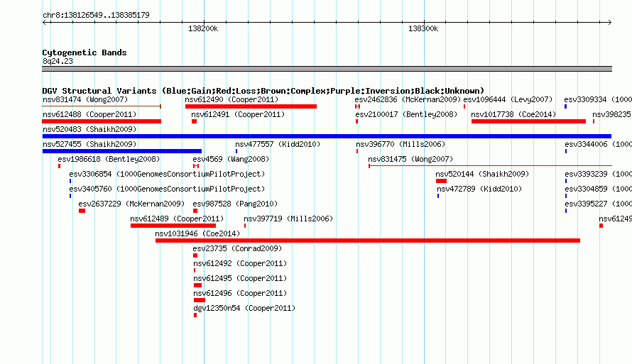Viewport: 632px width, 364px height.
Task: Click the 138200k ruler position label
Action: pos(203,28)
